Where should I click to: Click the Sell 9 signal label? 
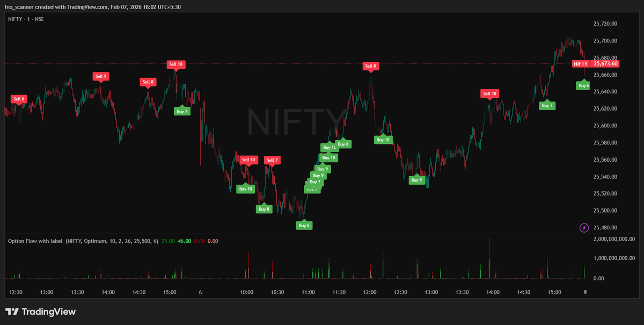pyautogui.click(x=100, y=76)
